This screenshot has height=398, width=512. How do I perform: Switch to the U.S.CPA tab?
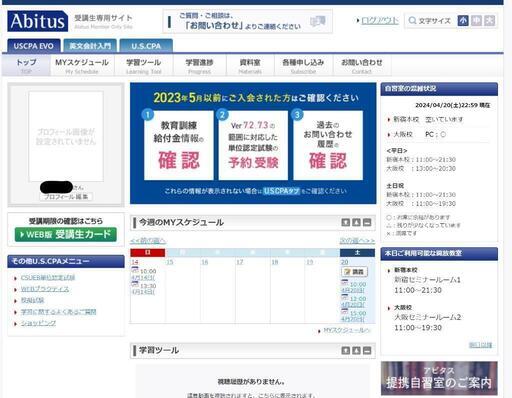tap(146, 46)
